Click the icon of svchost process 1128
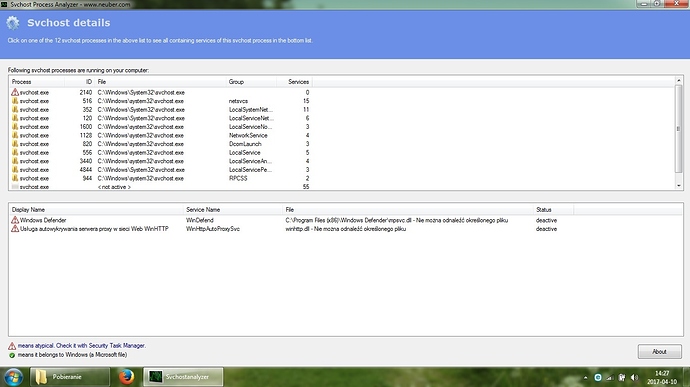This screenshot has width=690, height=387. tap(15, 135)
